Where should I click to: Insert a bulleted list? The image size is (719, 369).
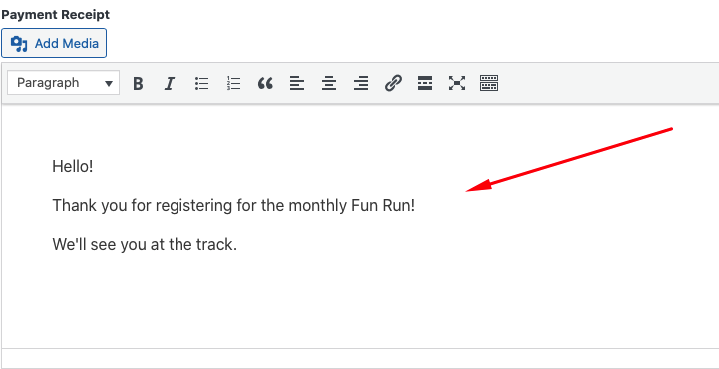point(201,83)
